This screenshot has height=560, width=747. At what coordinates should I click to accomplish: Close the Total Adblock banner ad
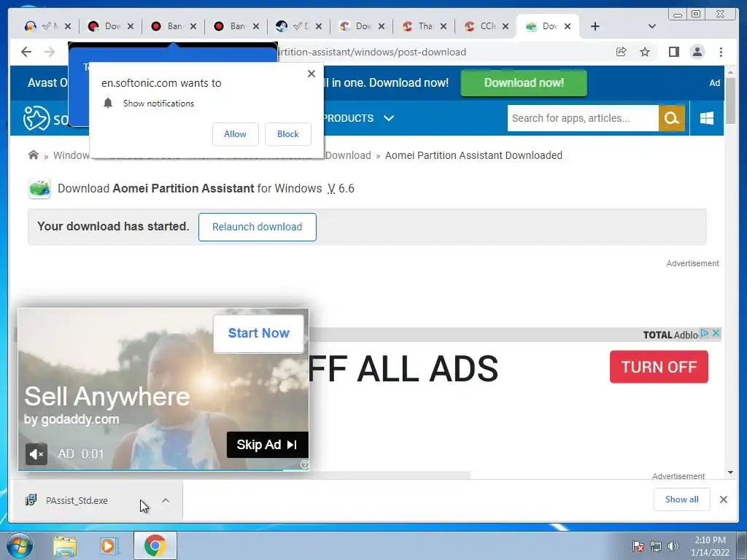tap(716, 333)
